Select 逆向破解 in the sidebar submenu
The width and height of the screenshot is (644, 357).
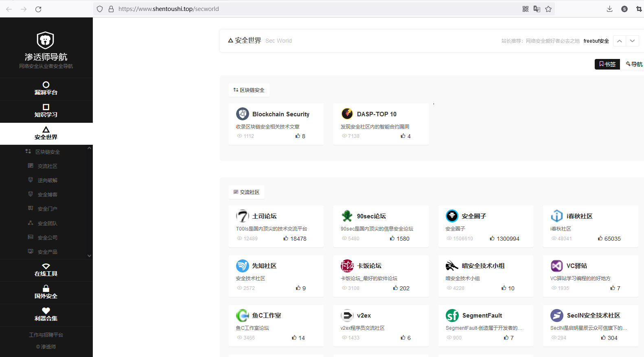47,181
